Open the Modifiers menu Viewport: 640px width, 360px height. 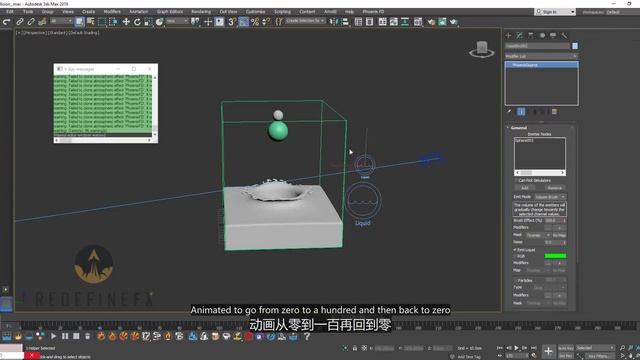point(112,12)
